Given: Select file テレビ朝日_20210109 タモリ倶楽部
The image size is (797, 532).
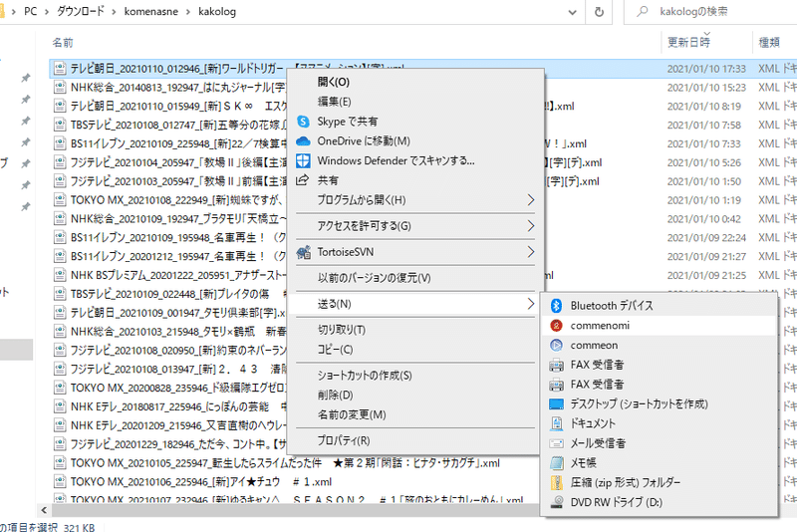Looking at the screenshot, I should click(178, 313).
